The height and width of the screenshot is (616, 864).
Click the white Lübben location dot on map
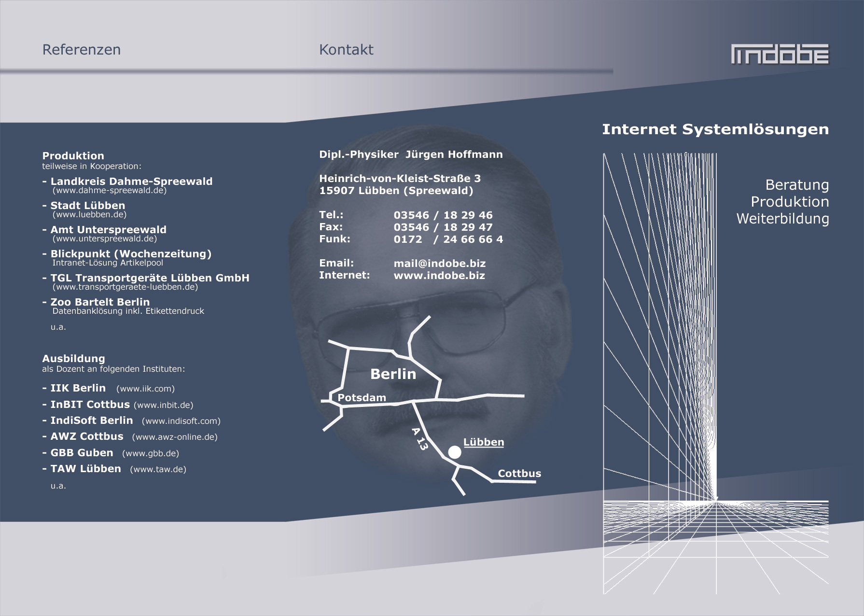pyautogui.click(x=455, y=452)
